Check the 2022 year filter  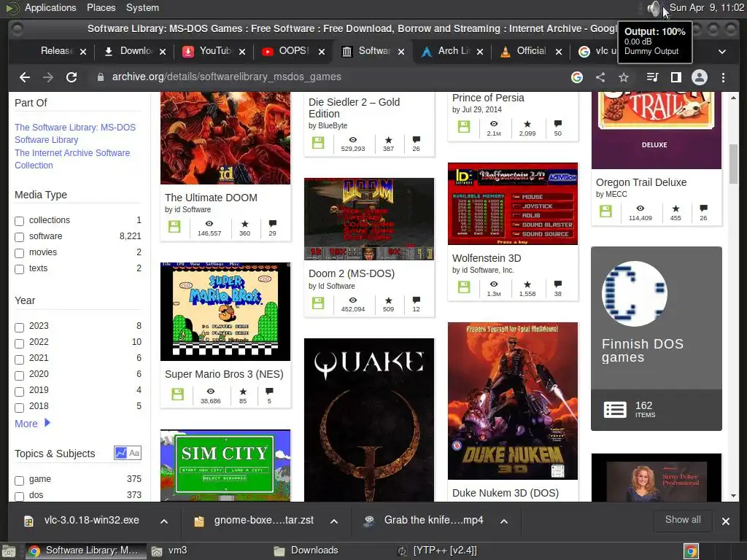(x=19, y=343)
